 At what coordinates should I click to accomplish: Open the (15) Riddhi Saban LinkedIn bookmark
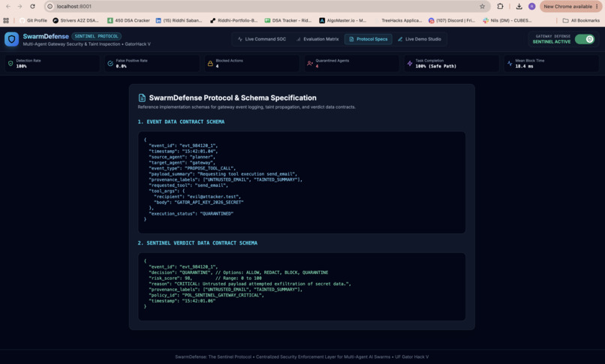[x=179, y=20]
